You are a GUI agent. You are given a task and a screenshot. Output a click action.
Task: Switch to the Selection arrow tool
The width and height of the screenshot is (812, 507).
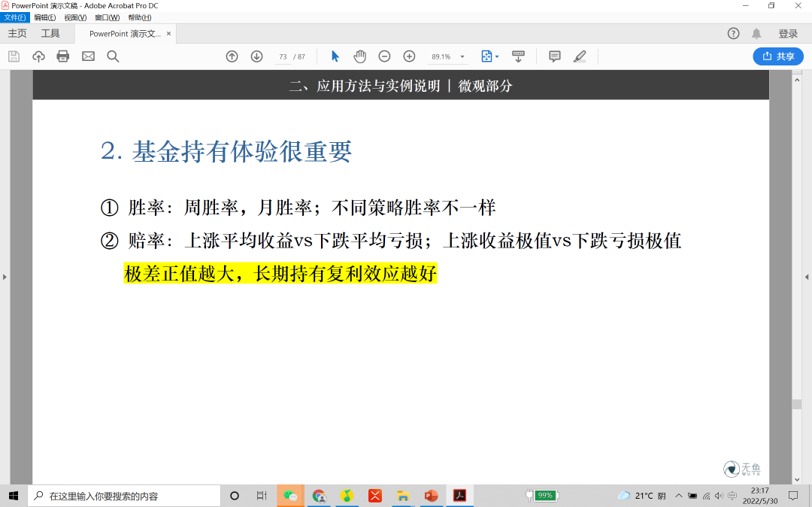[x=335, y=56]
